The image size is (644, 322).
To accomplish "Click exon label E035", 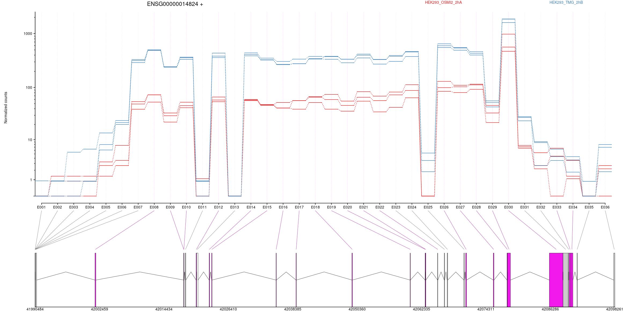I will click(x=589, y=207).
